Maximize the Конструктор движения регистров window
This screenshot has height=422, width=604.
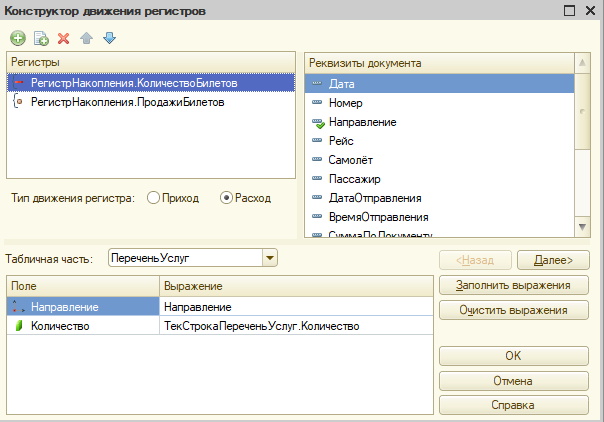(x=569, y=10)
